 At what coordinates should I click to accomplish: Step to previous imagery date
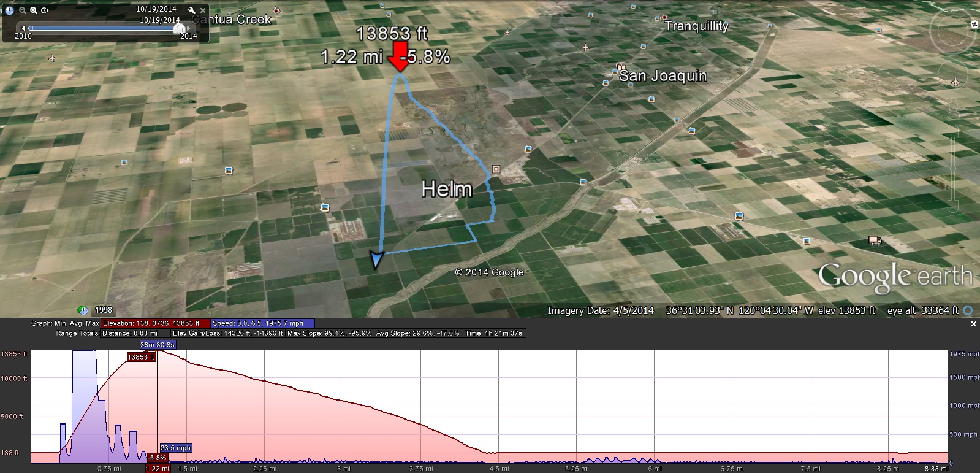click(x=23, y=28)
